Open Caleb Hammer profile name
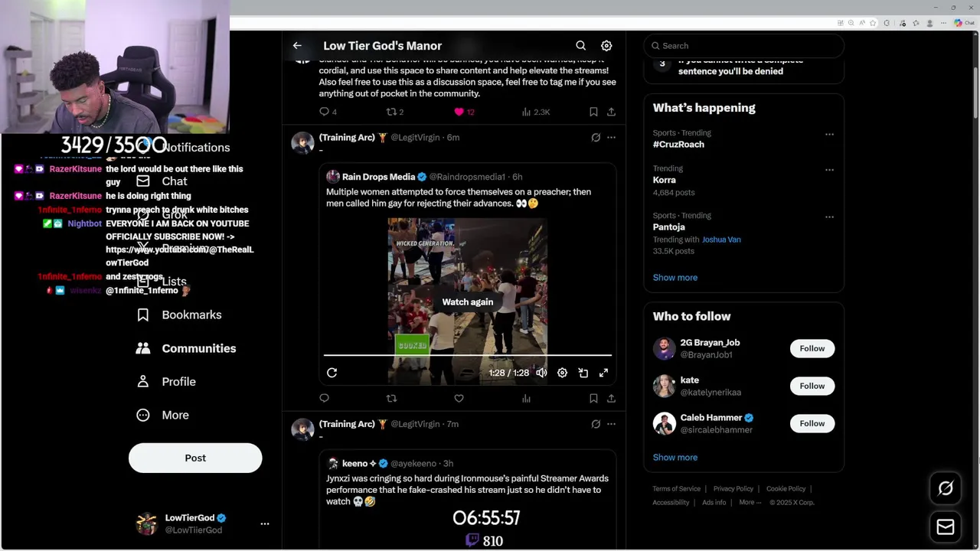Viewport: 980px width, 551px height. point(711,418)
